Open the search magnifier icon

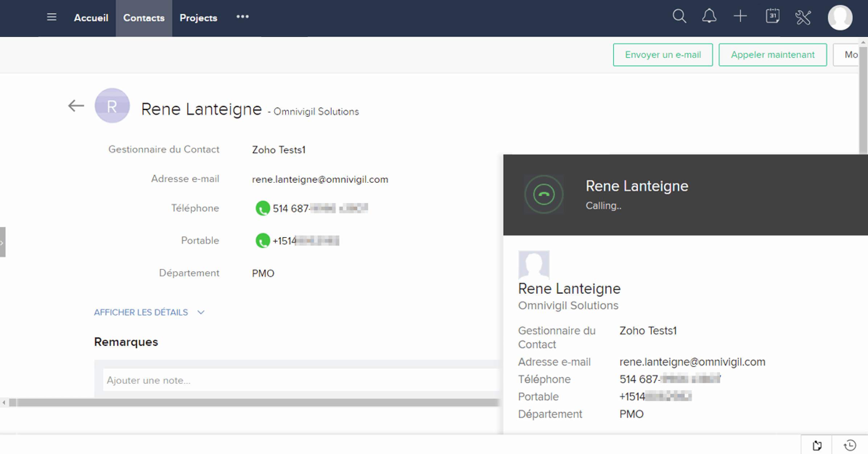tap(679, 17)
